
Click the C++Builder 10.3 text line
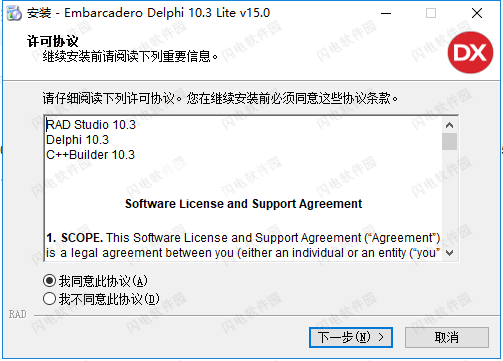point(90,155)
